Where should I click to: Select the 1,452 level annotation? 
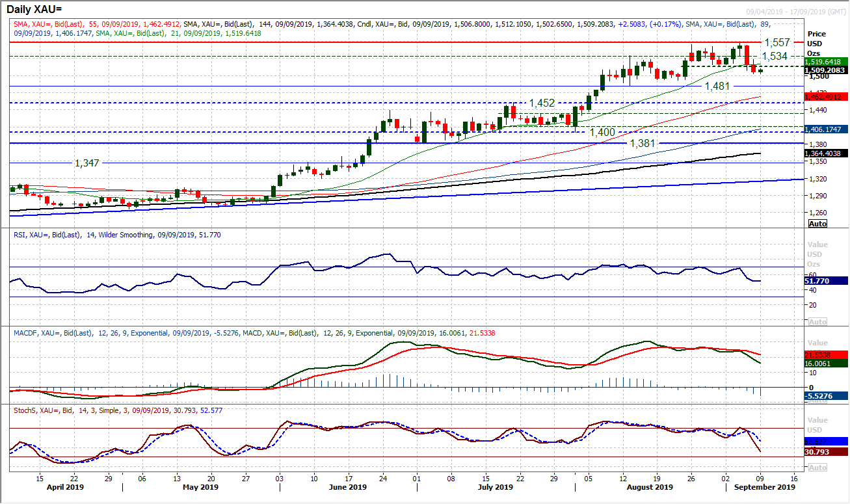542,103
